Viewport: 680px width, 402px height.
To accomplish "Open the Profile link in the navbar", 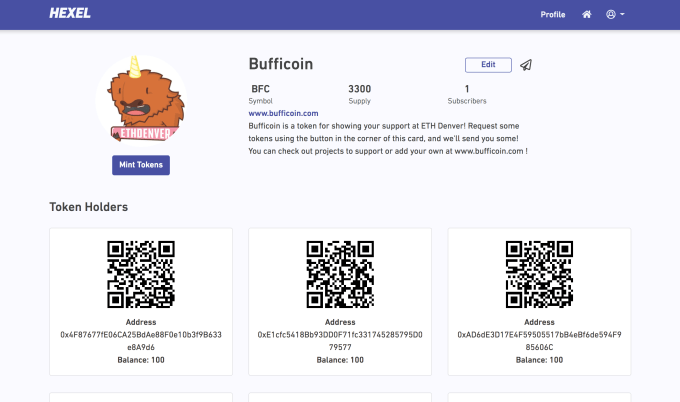I will point(552,15).
